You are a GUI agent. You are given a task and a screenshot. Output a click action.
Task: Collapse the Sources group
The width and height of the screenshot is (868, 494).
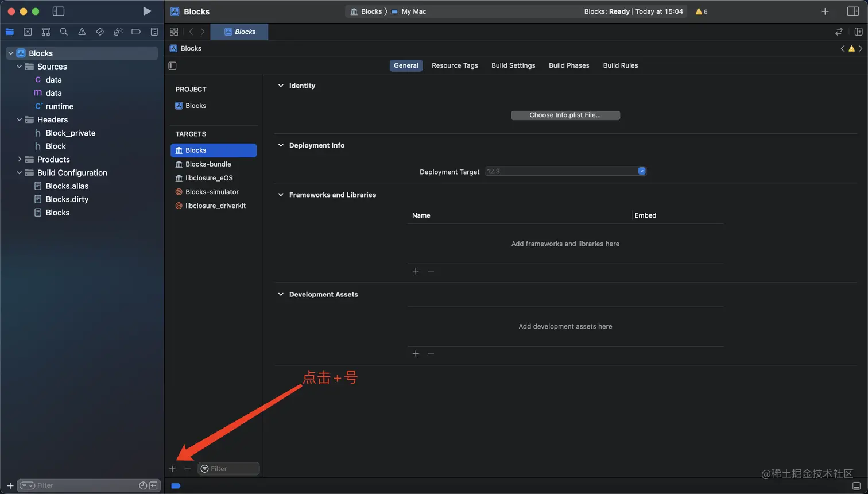click(x=20, y=67)
